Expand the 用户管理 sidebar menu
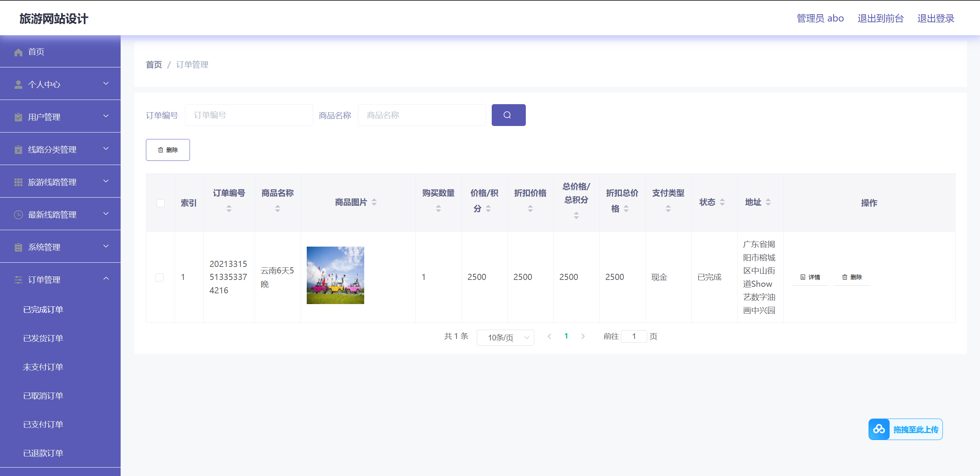This screenshot has width=980, height=476. tap(60, 116)
